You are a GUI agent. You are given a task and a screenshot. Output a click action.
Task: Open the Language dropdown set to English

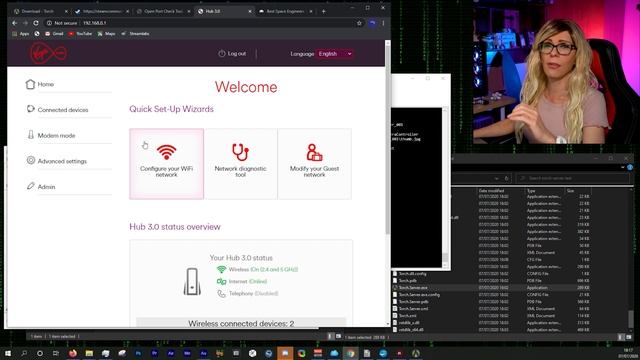click(x=335, y=53)
